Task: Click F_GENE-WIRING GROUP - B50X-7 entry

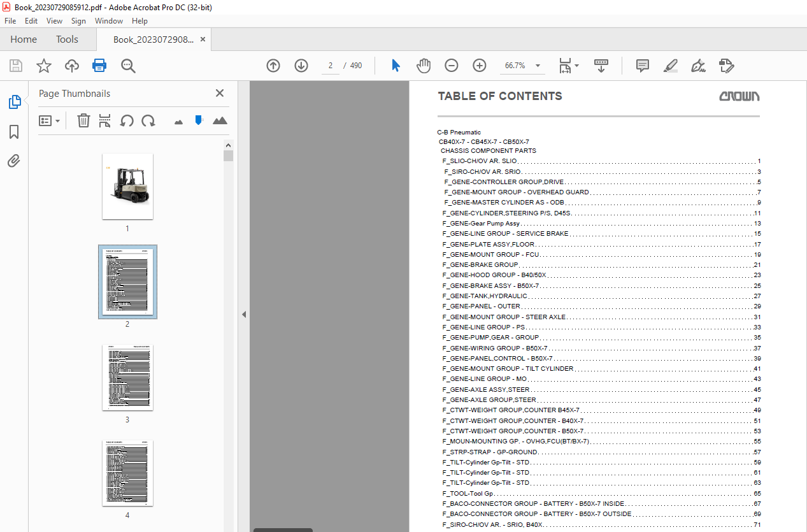Action: [495, 348]
